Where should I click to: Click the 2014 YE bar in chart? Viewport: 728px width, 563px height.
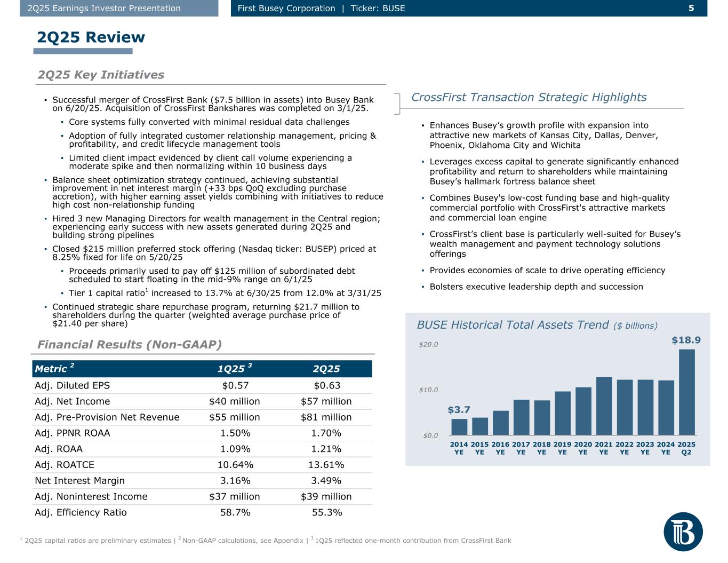pos(459,427)
